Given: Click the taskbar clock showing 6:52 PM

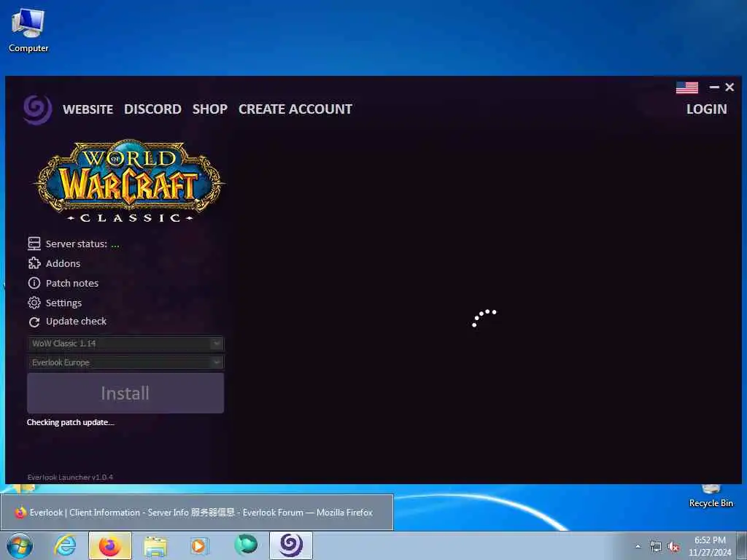Looking at the screenshot, I should coord(710,546).
